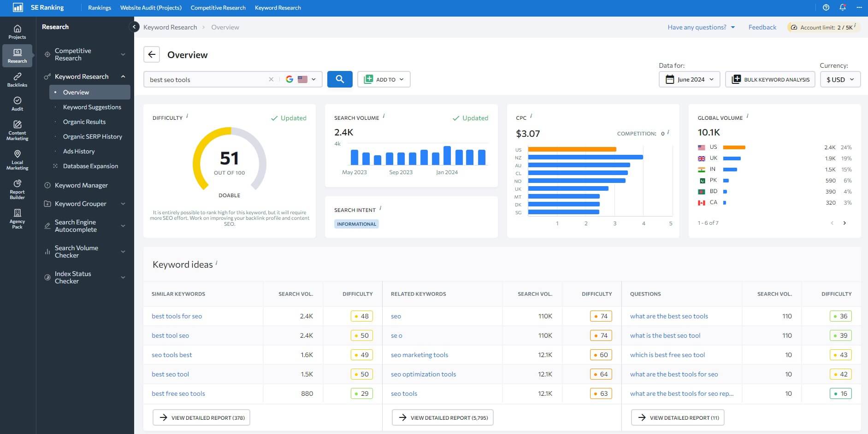Open the help question mark icon

[826, 7]
